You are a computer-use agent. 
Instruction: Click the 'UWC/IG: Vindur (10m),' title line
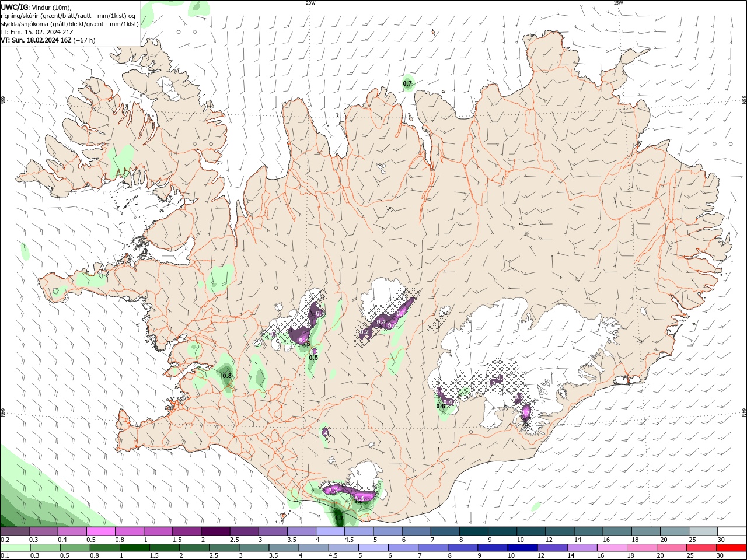36,7
